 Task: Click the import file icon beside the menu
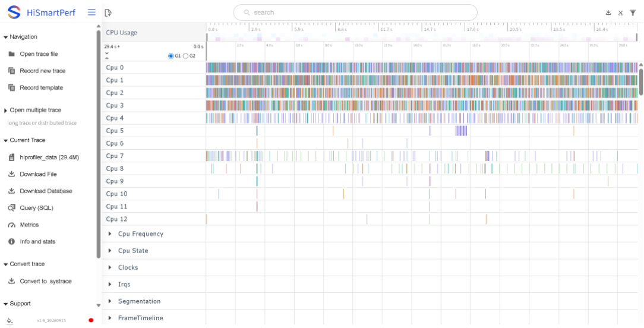[x=108, y=12]
